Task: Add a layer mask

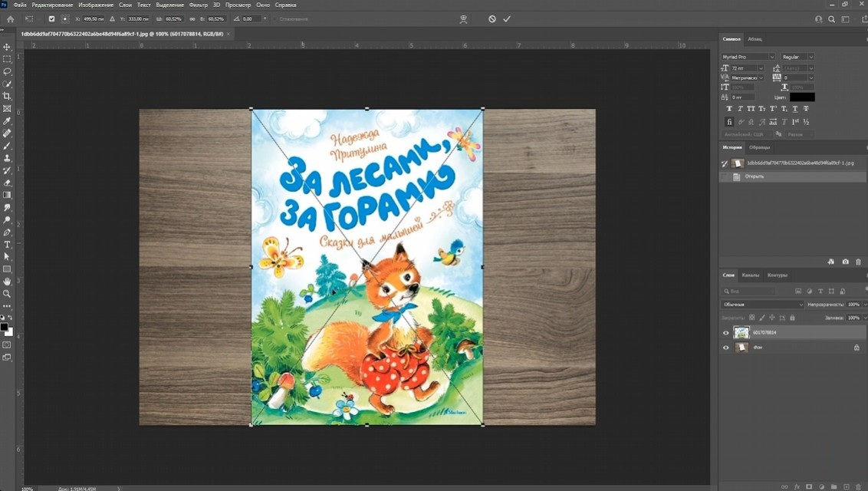Action: [x=809, y=486]
